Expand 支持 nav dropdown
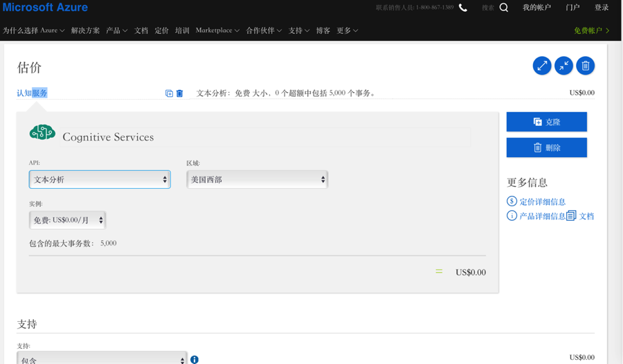This screenshot has height=364, width=623. (x=299, y=30)
